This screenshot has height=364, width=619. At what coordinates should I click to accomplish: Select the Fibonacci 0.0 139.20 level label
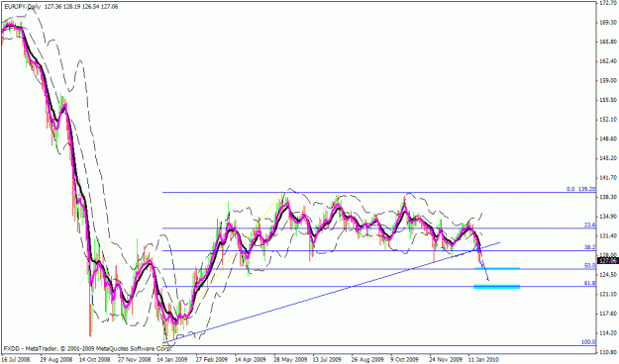(x=580, y=189)
